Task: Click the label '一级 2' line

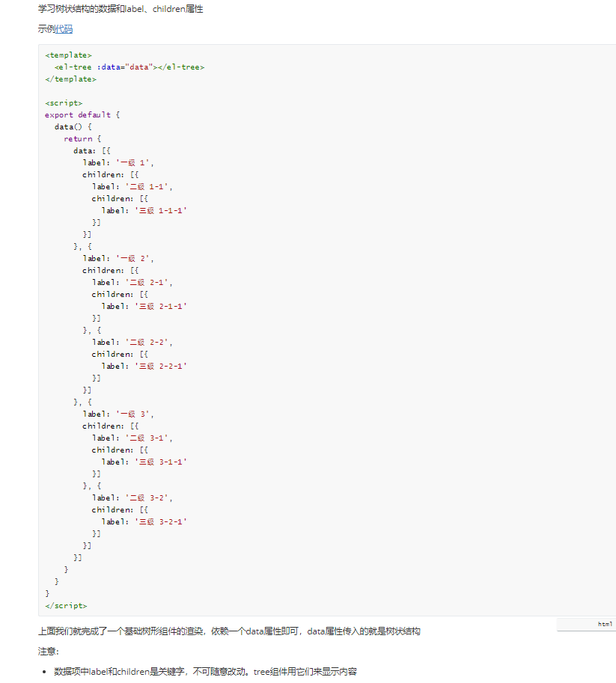Action: coord(118,259)
